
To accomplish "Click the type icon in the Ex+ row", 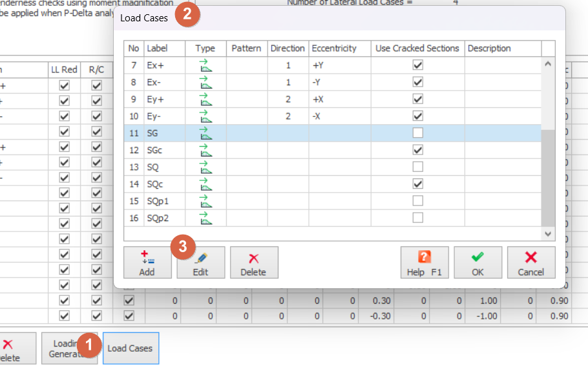I will pyautogui.click(x=205, y=65).
